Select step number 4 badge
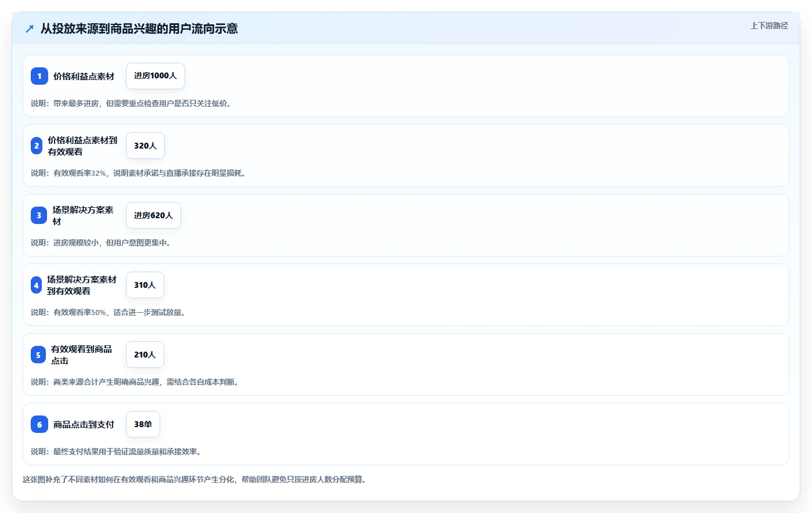This screenshot has height=513, width=812. tap(37, 285)
